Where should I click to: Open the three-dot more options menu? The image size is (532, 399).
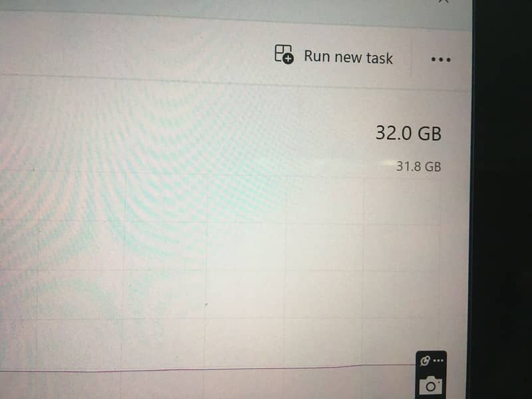(x=441, y=60)
